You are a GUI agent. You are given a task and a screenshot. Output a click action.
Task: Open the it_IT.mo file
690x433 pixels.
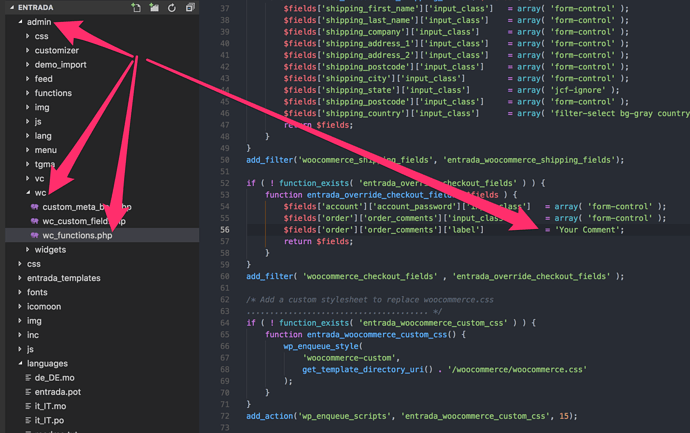coord(50,406)
